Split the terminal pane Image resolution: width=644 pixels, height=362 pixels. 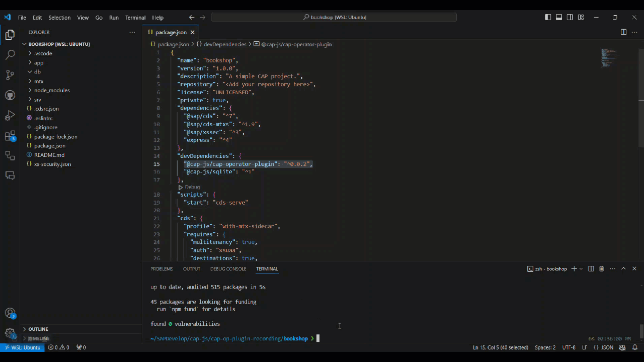591,269
